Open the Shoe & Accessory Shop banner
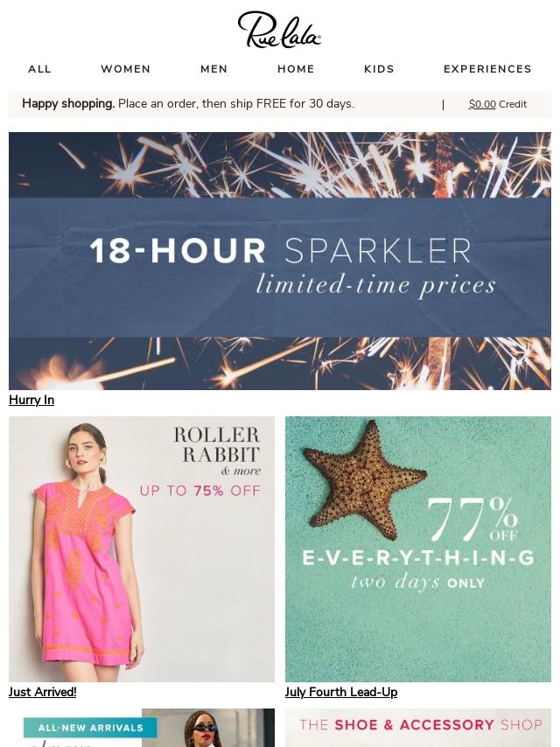 [418, 728]
